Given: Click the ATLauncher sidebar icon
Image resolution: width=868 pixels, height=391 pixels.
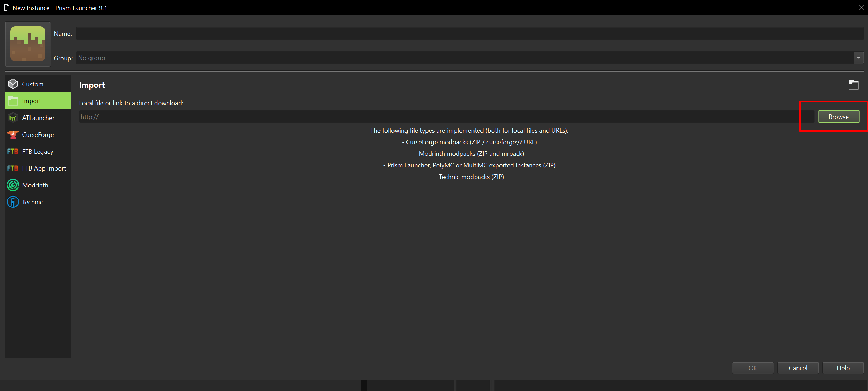Looking at the screenshot, I should pyautogui.click(x=13, y=118).
